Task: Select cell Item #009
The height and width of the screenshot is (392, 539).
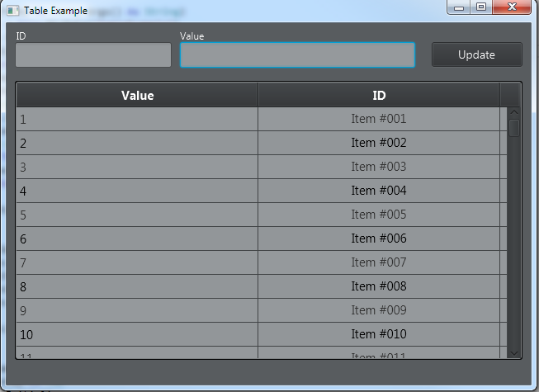Action: pos(379,310)
